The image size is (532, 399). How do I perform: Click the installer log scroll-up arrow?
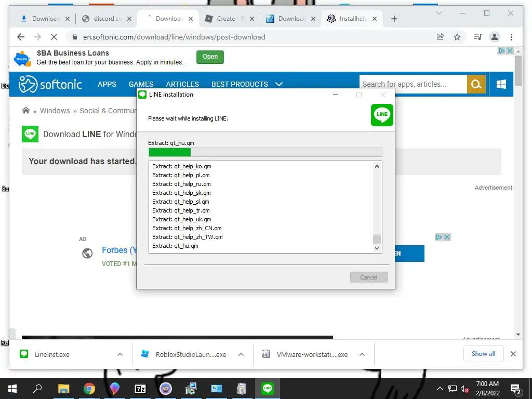click(x=377, y=166)
